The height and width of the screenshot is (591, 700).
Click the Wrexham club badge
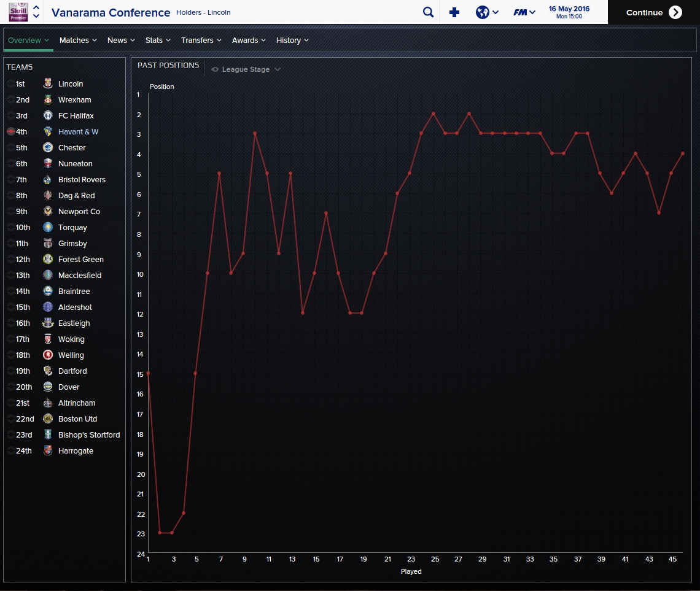[48, 99]
